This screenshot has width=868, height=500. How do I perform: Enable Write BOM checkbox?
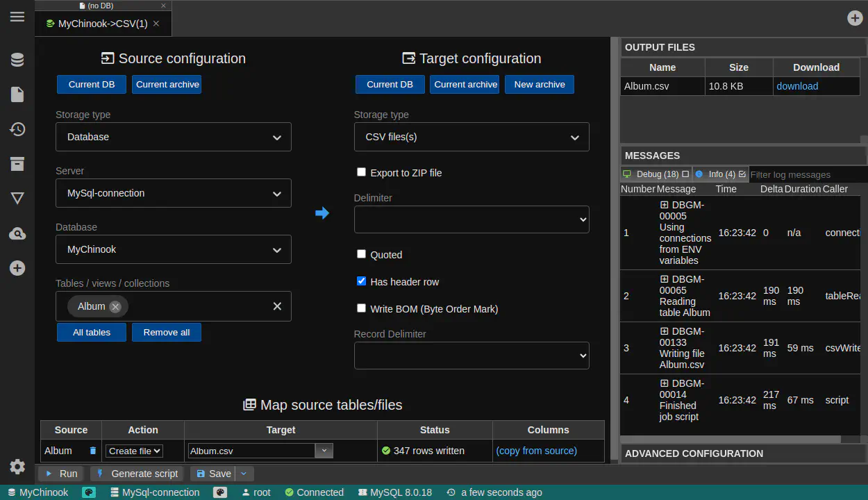361,308
